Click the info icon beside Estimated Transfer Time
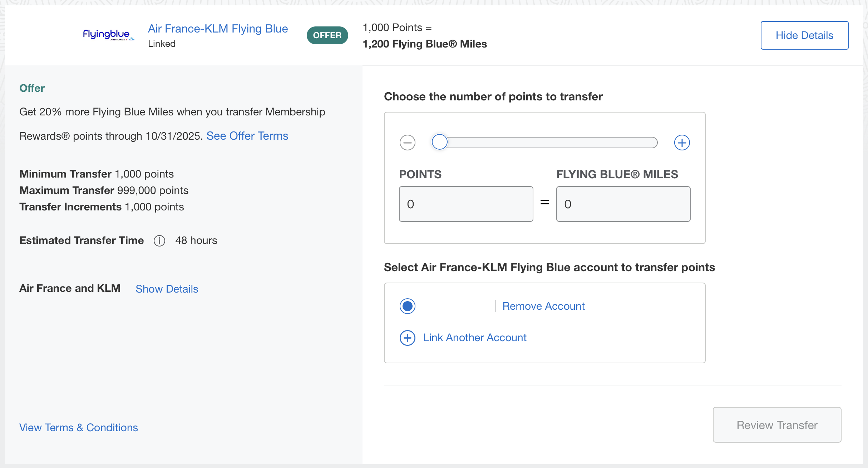 [159, 241]
